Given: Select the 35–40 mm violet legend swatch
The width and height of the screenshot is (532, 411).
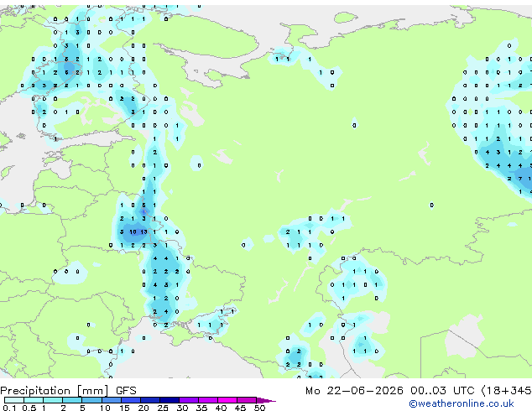Looking at the screenshot, I should (208, 400).
